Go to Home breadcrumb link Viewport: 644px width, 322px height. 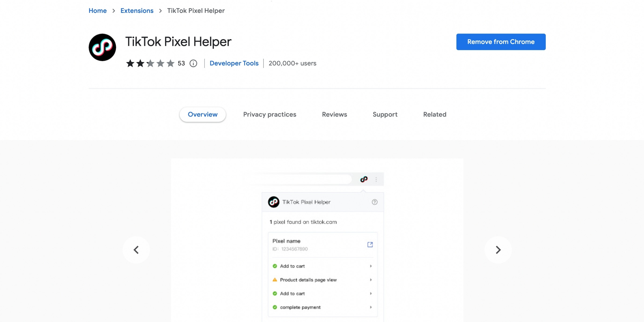[x=98, y=11]
